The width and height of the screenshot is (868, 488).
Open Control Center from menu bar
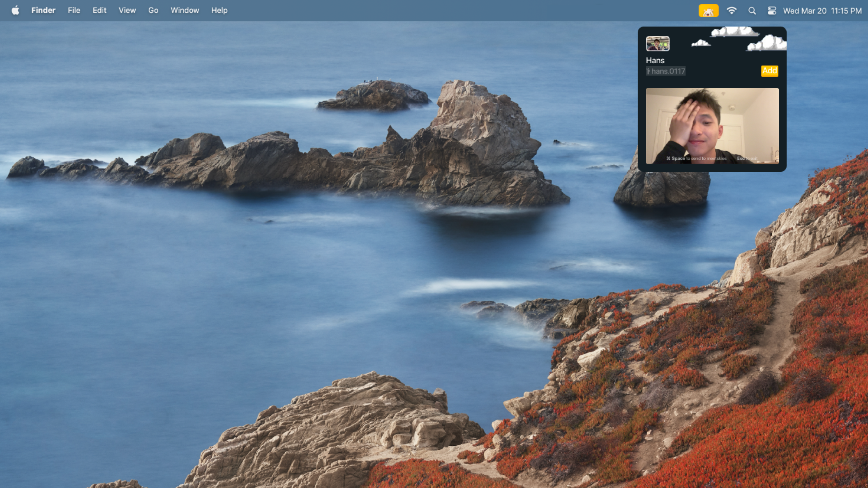[771, 11]
